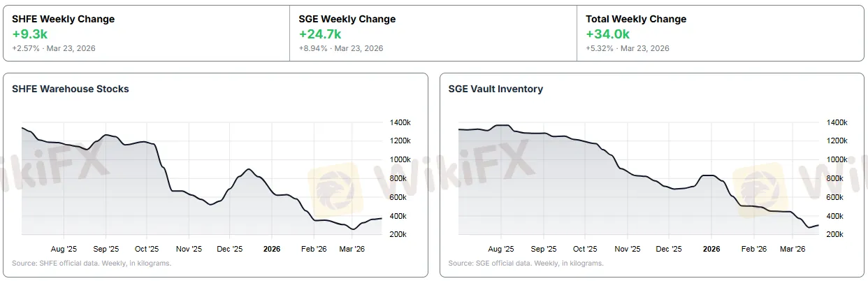
Task: Pick Mar '26 on SGE chart axis
Action: (x=792, y=248)
